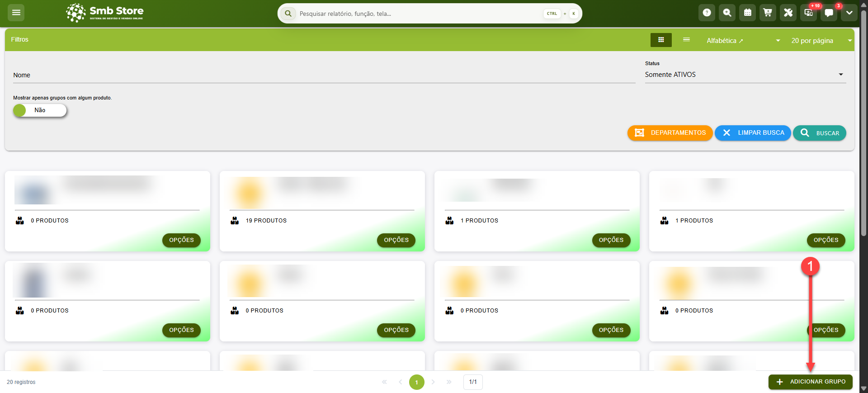Go to previous page arrow

pos(400,382)
